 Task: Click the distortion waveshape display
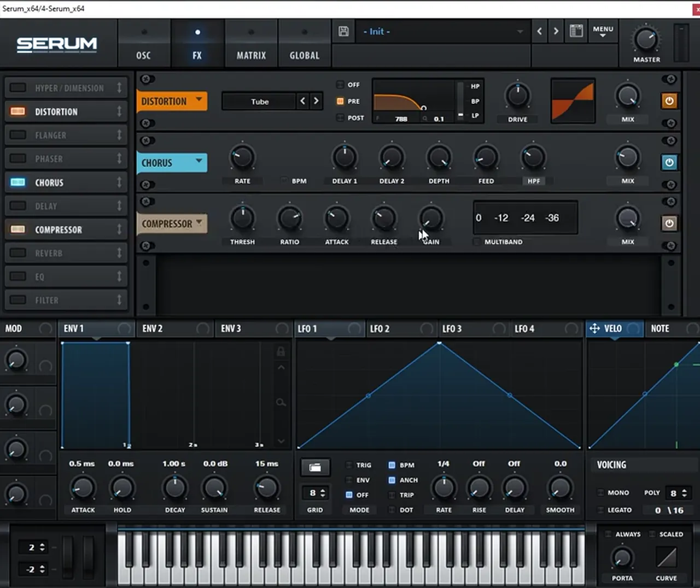pos(573,101)
